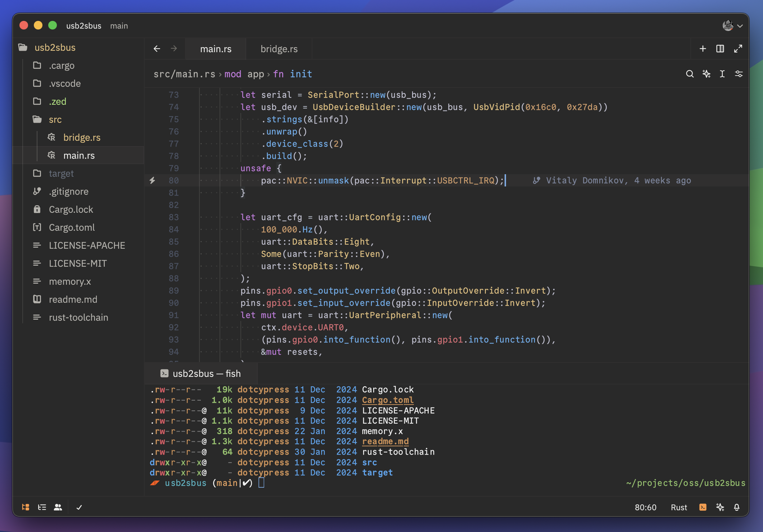Expand the target folder
763x532 pixels.
(x=78, y=173)
